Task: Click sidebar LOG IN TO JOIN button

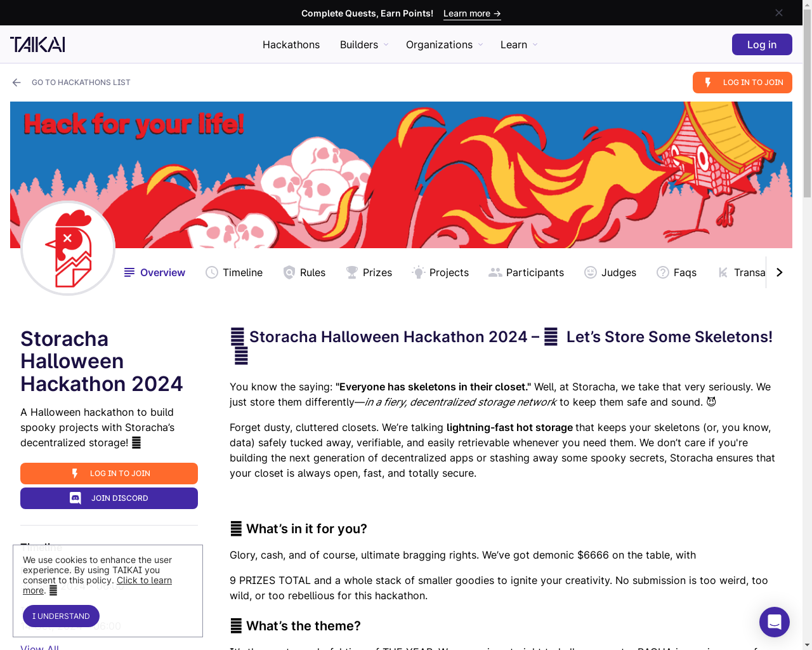Action: pos(109,474)
